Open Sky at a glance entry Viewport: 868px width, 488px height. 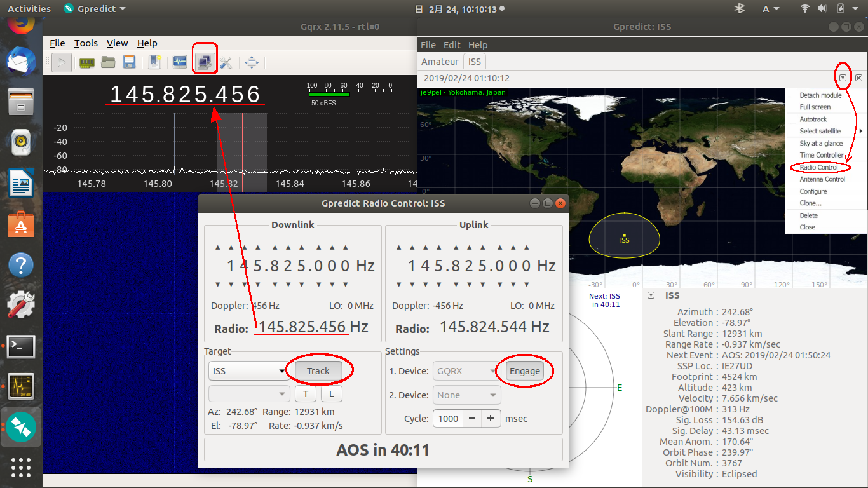click(821, 144)
